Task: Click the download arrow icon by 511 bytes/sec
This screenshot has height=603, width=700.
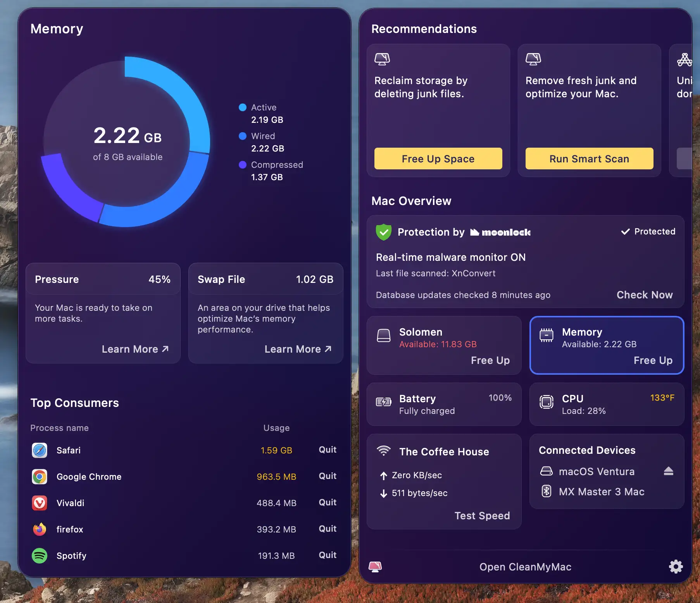Action: [384, 493]
